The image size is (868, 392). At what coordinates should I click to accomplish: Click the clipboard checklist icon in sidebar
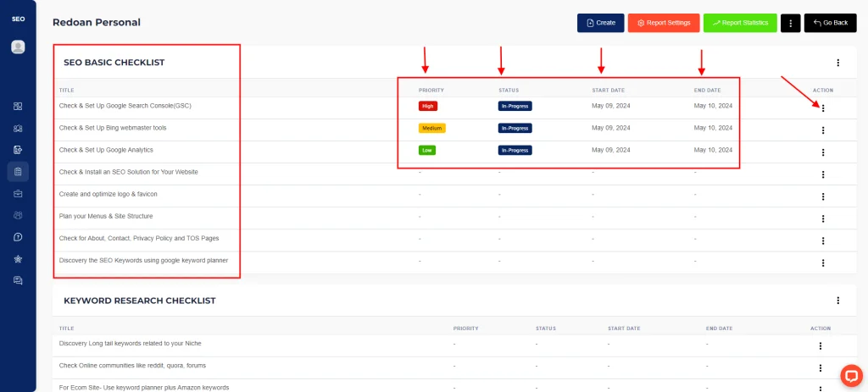tap(18, 172)
